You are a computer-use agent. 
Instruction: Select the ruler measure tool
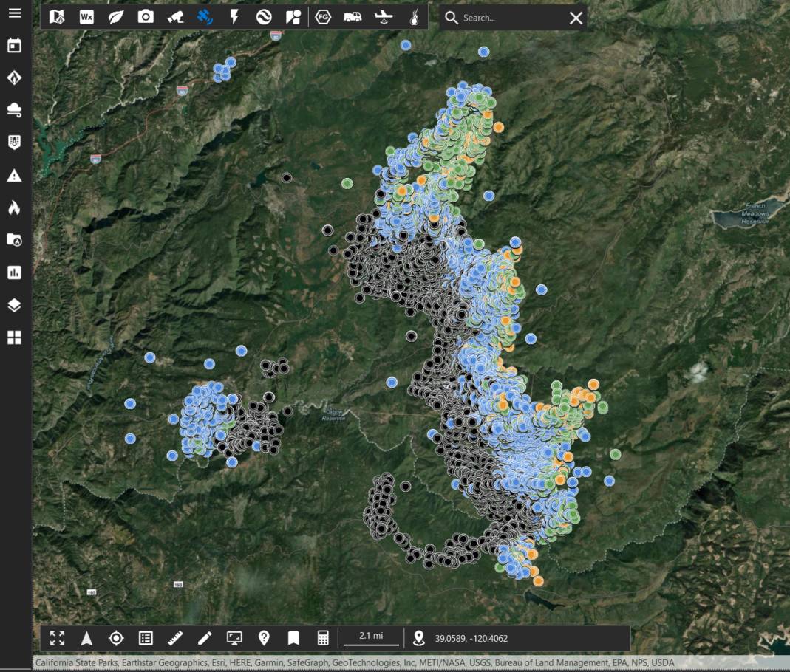tap(175, 638)
